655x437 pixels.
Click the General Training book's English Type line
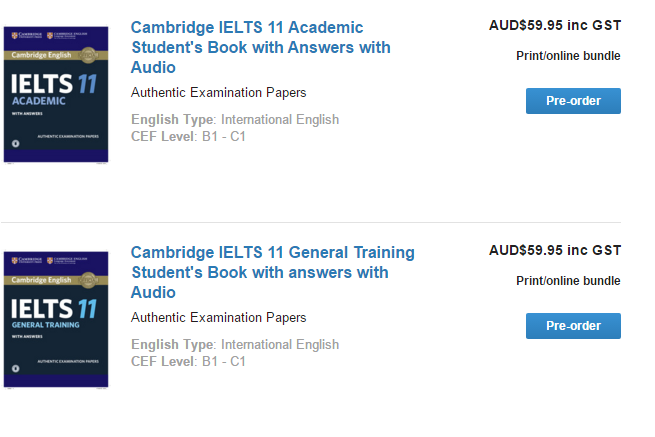(235, 345)
